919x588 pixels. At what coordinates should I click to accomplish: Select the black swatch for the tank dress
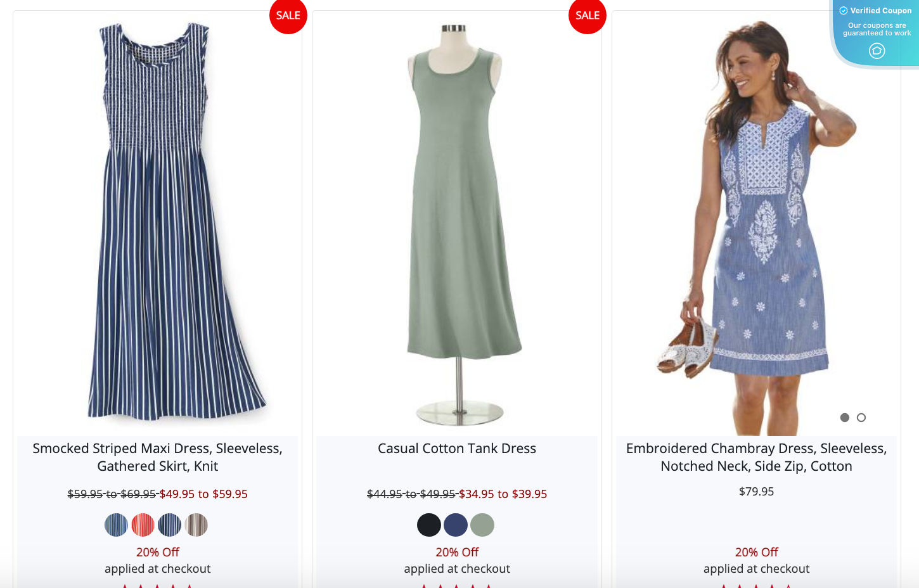428,525
